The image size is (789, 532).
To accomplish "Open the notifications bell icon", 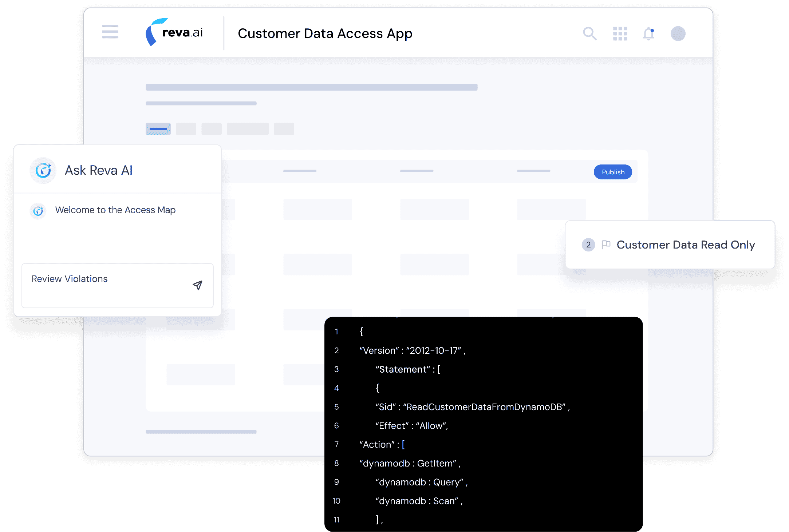I will (648, 33).
